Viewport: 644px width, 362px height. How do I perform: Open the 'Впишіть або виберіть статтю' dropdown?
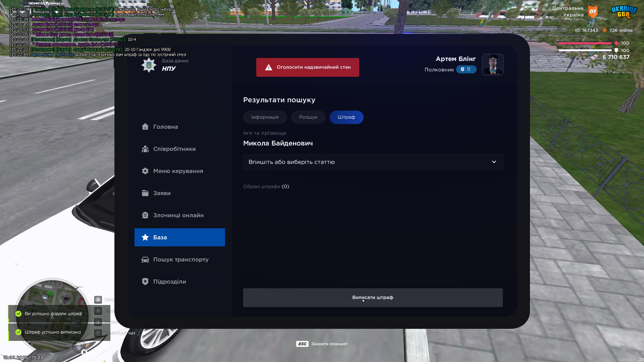373,162
